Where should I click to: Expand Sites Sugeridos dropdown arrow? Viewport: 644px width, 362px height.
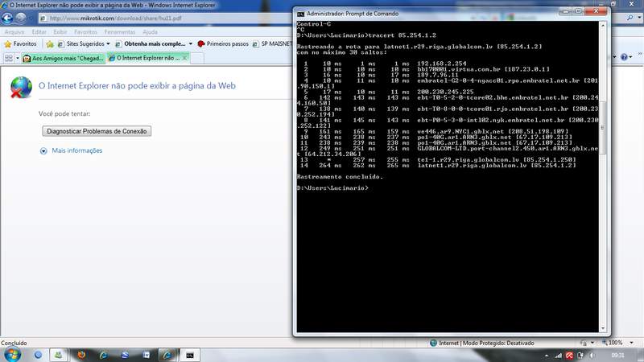pos(108,44)
